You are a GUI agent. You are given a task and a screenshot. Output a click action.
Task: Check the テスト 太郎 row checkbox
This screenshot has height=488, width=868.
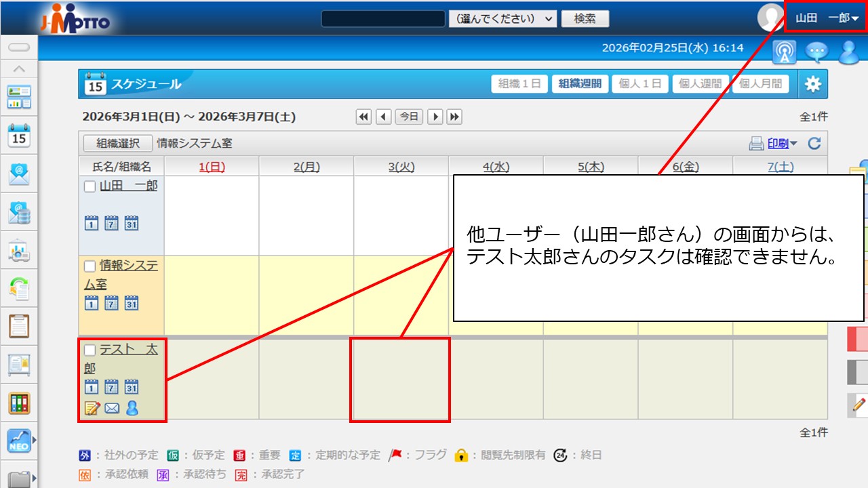(x=90, y=350)
